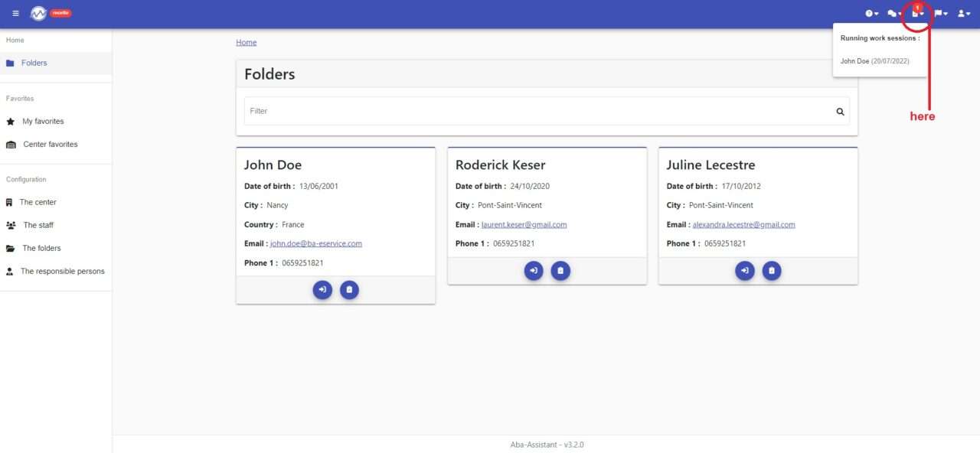This screenshot has height=453, width=980.
Task: Select Home in the breadcrumb
Action: [x=246, y=42]
